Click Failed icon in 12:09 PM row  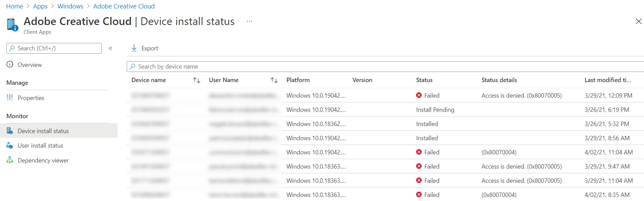419,95
